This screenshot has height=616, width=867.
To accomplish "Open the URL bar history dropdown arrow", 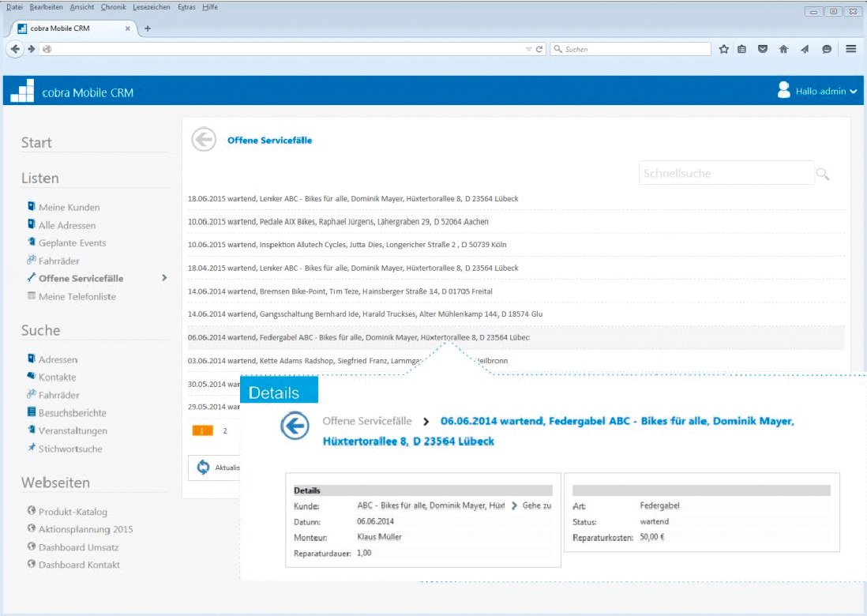I will coord(529,49).
